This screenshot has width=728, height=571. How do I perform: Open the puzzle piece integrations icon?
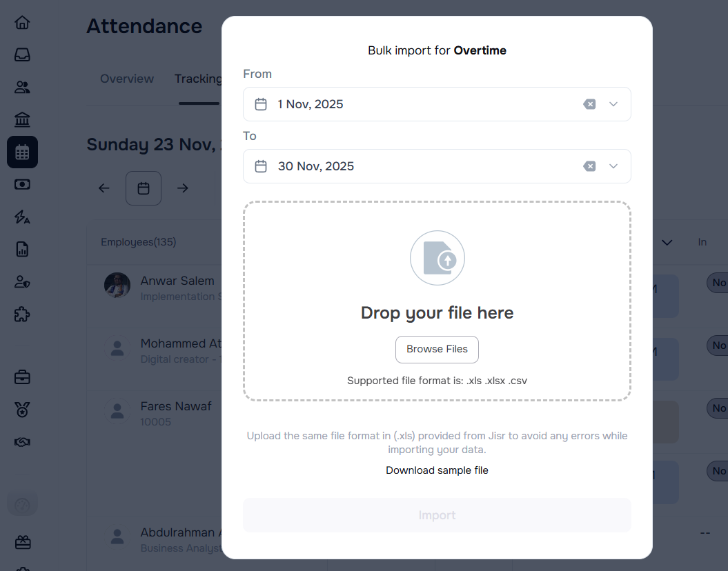tap(22, 314)
